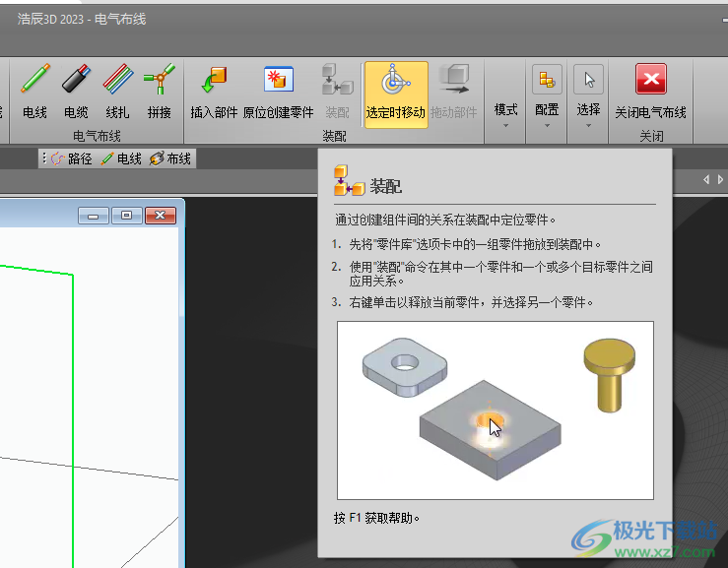Click the 按 F1 获取帮助 text
Viewport: 728px width, 568px height.
[x=376, y=518]
